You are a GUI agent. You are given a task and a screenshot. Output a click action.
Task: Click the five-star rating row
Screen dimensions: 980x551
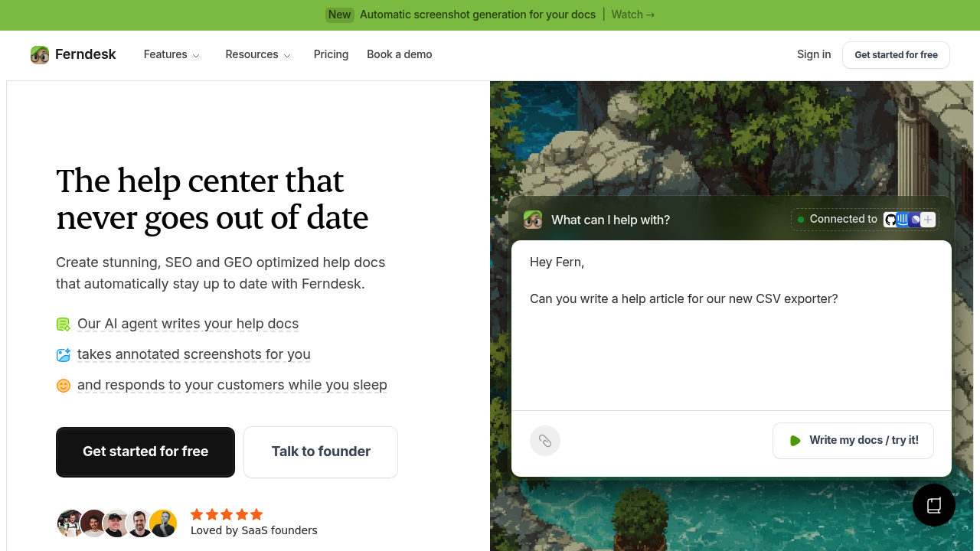(x=226, y=514)
